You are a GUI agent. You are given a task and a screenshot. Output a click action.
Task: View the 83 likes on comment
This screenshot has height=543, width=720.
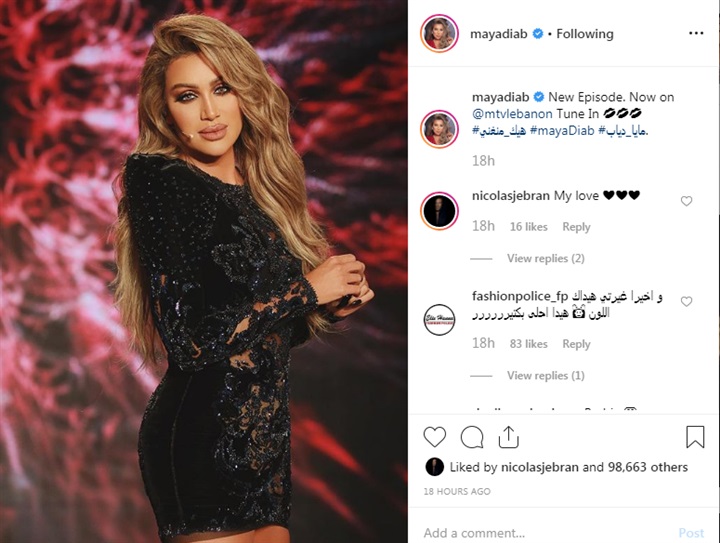pyautogui.click(x=529, y=344)
